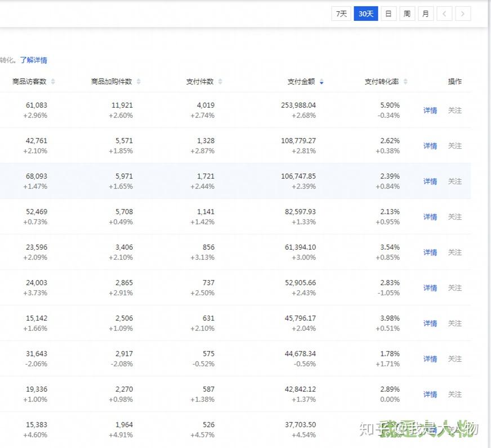Sort by 支付转化率 column arrows
This screenshot has height=448, width=491.
point(405,82)
